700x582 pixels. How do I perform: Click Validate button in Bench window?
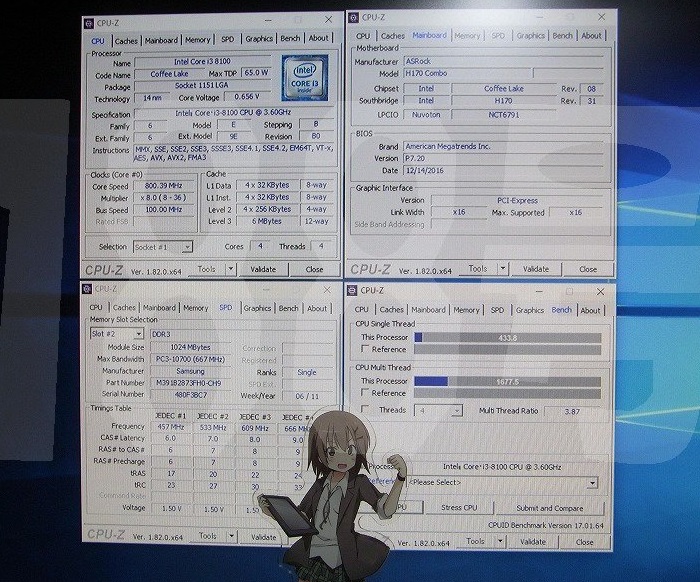[x=533, y=541]
